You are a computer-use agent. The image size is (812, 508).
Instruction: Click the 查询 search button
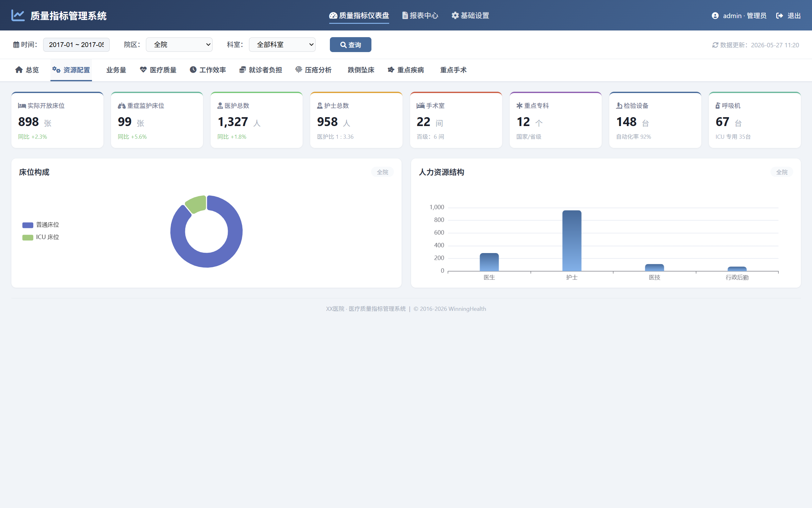pyautogui.click(x=350, y=45)
